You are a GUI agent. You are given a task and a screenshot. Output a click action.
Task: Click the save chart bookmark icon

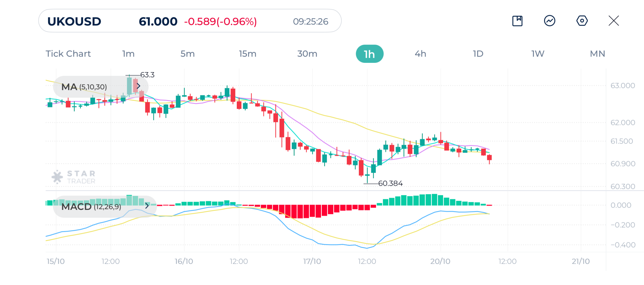point(517,21)
